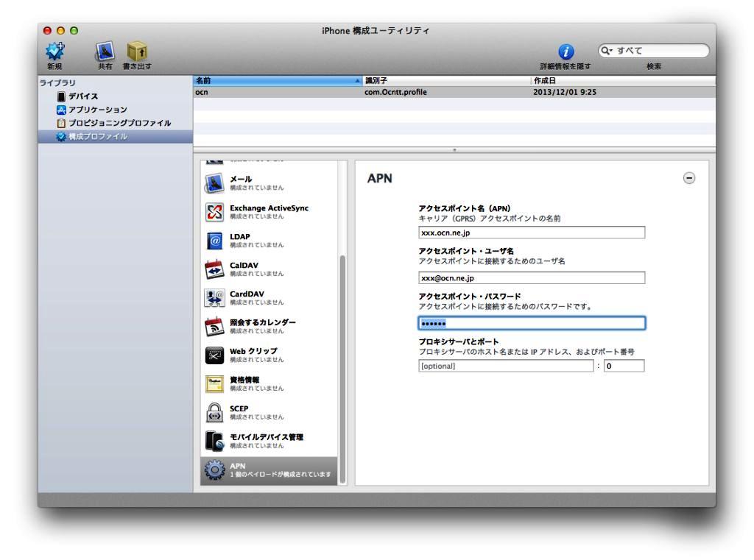Open the CardDAV payload icon
The height and width of the screenshot is (560, 754).
214,298
